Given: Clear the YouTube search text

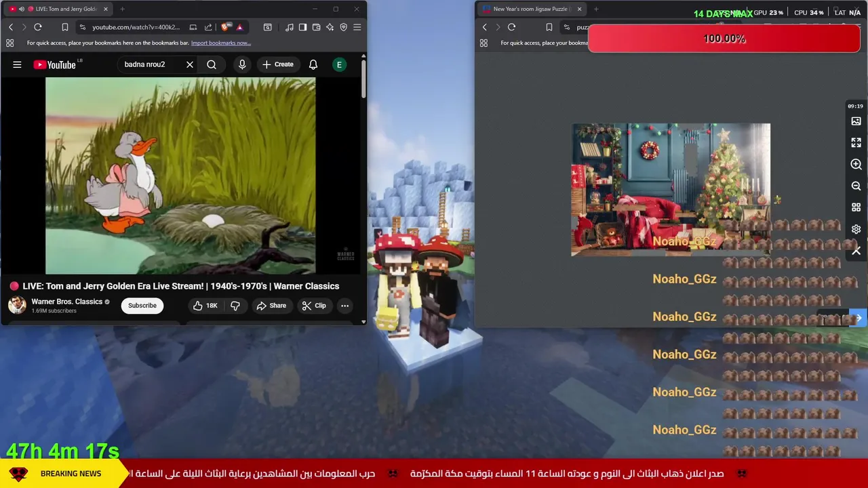Looking at the screenshot, I should coord(190,64).
